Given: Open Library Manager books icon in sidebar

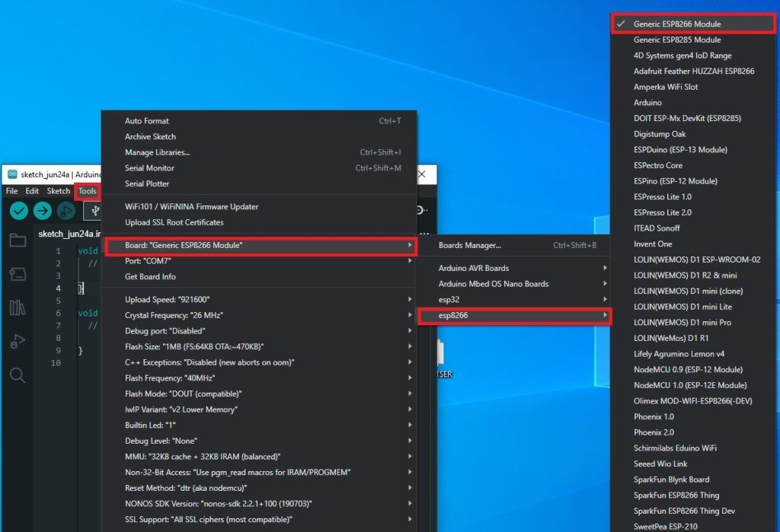Looking at the screenshot, I should coord(17,307).
